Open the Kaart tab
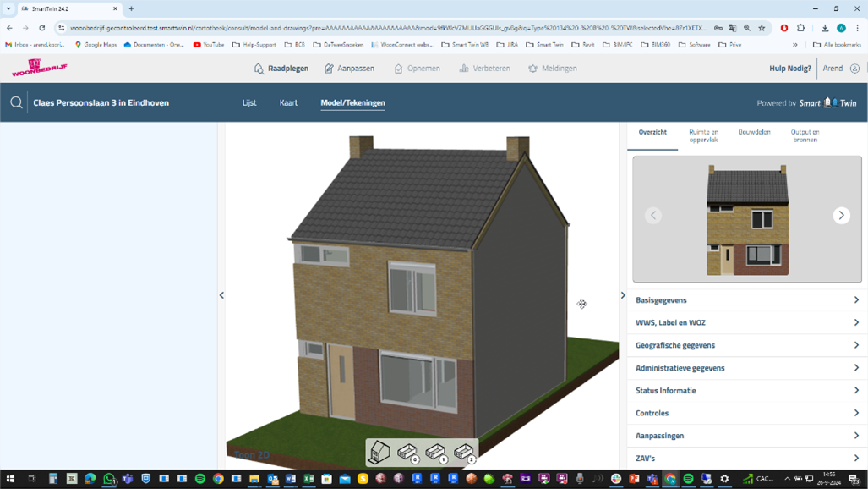 tap(288, 103)
